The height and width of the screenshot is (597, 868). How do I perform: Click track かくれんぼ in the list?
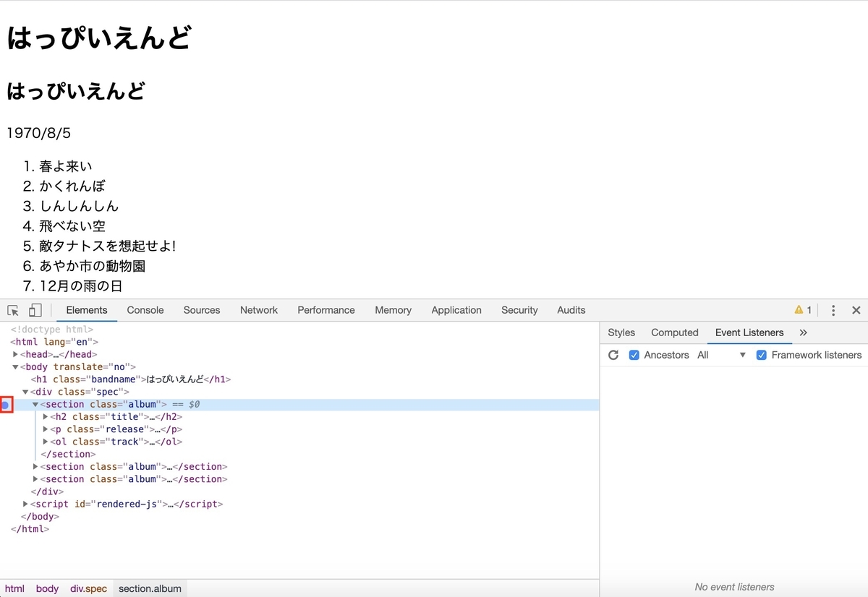72,186
